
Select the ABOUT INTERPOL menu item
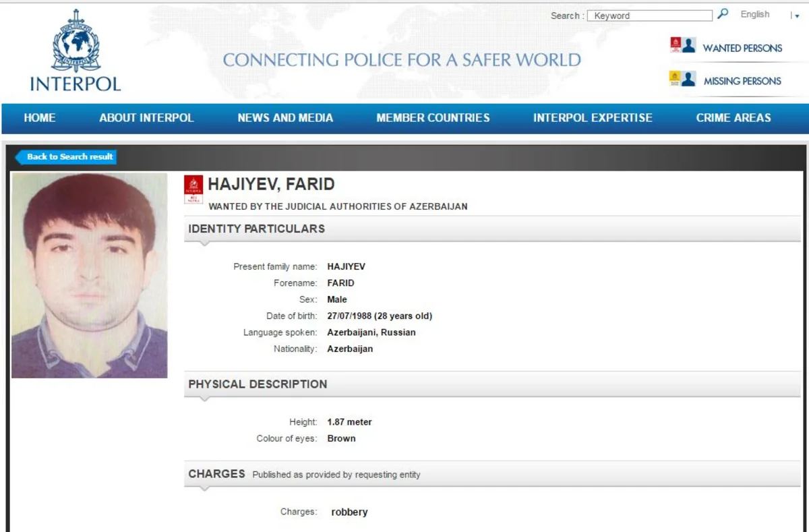click(x=146, y=118)
